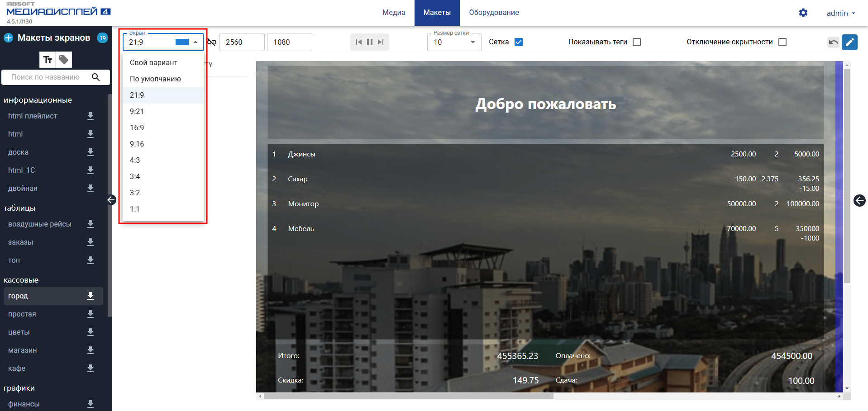868x411 pixels.
Task: Switch to the Медиа tab
Action: point(394,13)
